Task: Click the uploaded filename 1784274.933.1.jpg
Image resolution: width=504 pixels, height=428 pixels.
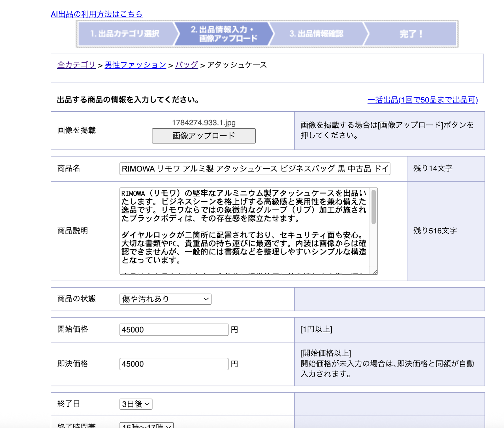Action: click(x=204, y=123)
